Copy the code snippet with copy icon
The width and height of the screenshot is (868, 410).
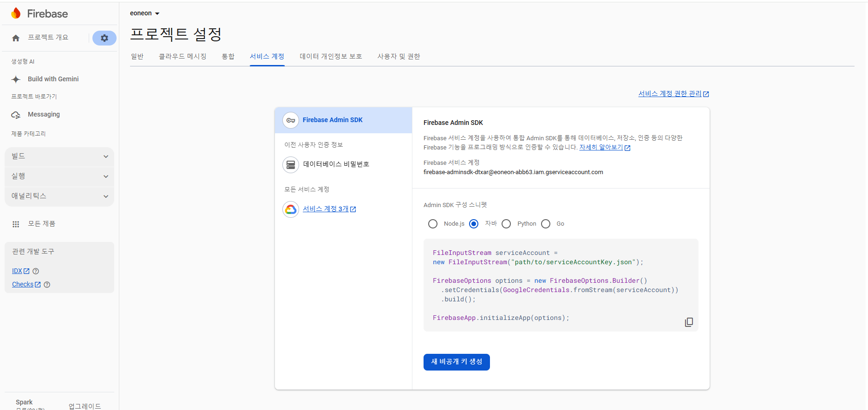[x=689, y=322]
